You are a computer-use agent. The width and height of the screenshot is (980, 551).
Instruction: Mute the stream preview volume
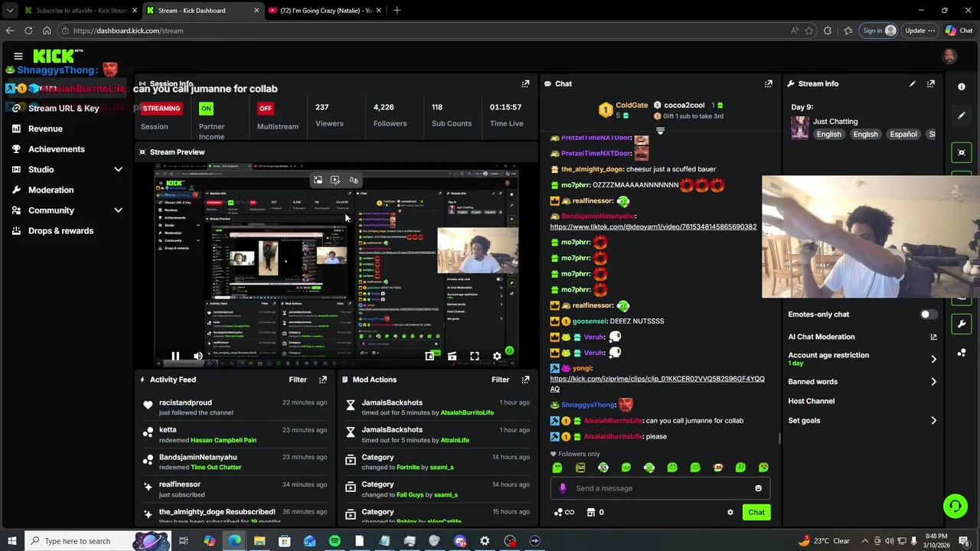(198, 356)
